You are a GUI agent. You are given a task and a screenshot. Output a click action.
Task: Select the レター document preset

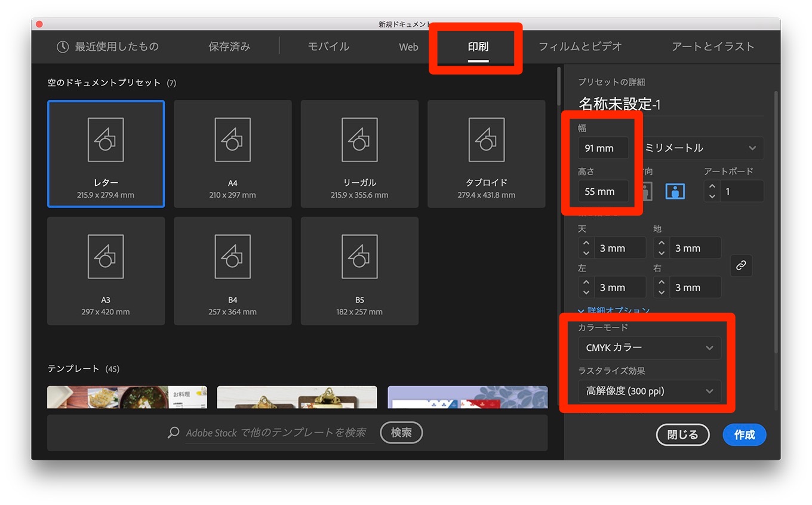[x=106, y=154]
